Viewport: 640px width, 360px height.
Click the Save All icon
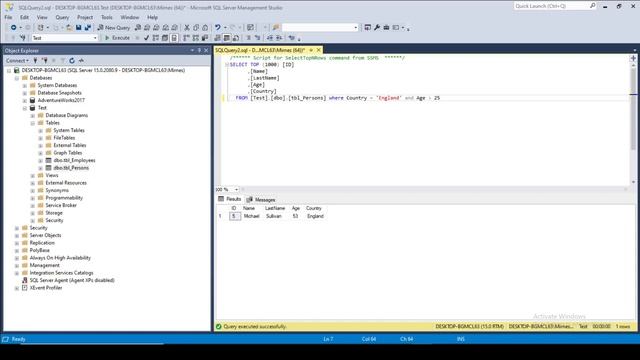coord(88,27)
